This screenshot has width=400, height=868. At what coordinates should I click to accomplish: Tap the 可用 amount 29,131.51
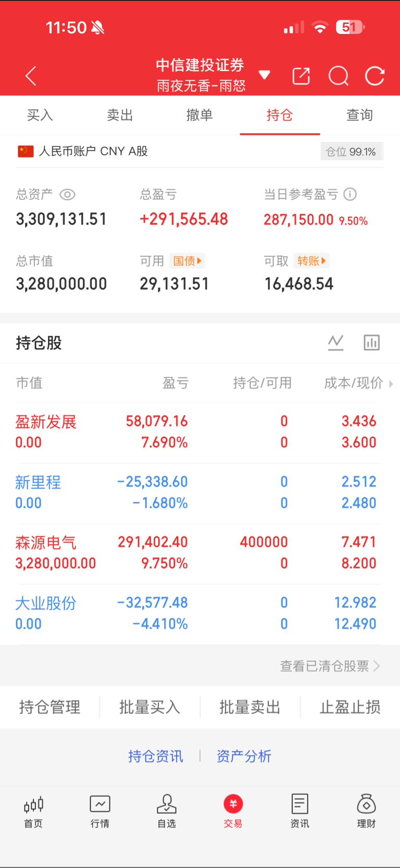(174, 284)
